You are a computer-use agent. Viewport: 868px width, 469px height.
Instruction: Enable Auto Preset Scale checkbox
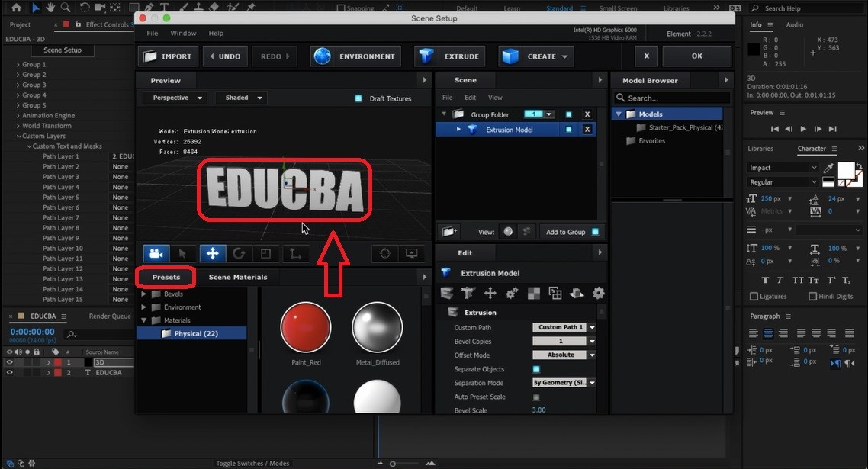point(536,397)
